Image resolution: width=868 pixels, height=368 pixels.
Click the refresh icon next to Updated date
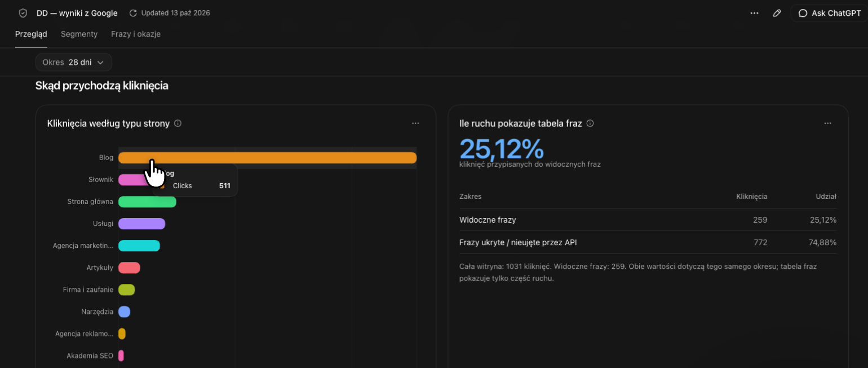pyautogui.click(x=133, y=13)
